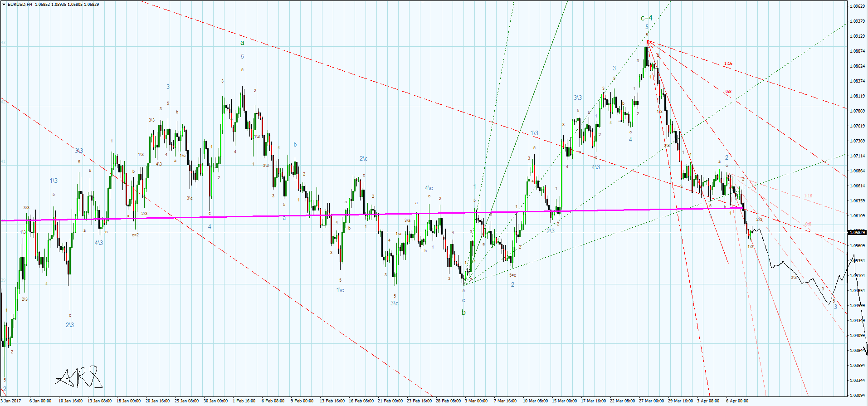Click the 28 Feb 08:00 time label
The width and height of the screenshot is (868, 406).
coord(448,401)
